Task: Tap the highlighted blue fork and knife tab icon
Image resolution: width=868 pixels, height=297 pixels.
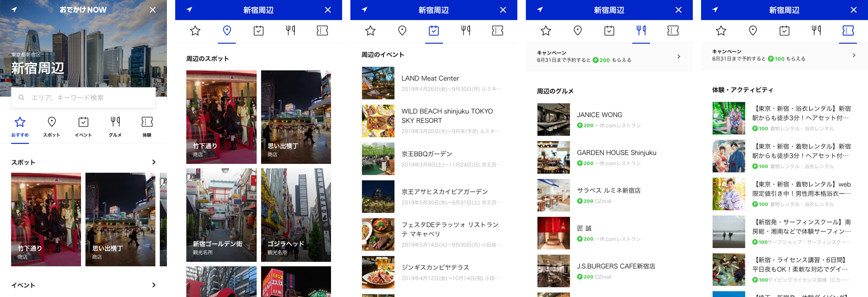Action: [641, 31]
